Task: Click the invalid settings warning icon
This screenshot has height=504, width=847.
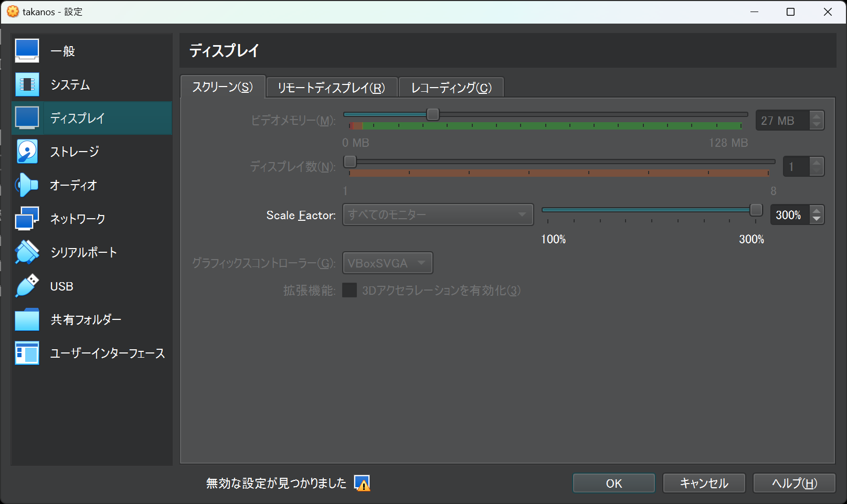Action: [x=363, y=483]
